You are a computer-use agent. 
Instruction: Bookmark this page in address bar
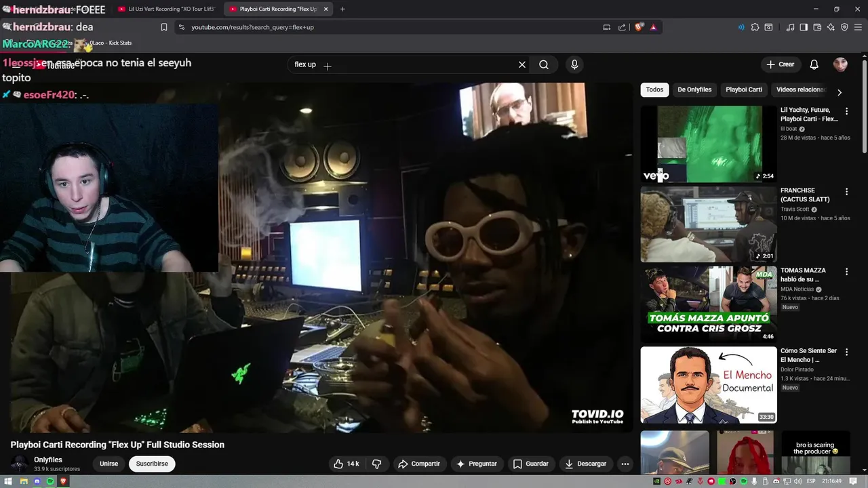tap(164, 27)
